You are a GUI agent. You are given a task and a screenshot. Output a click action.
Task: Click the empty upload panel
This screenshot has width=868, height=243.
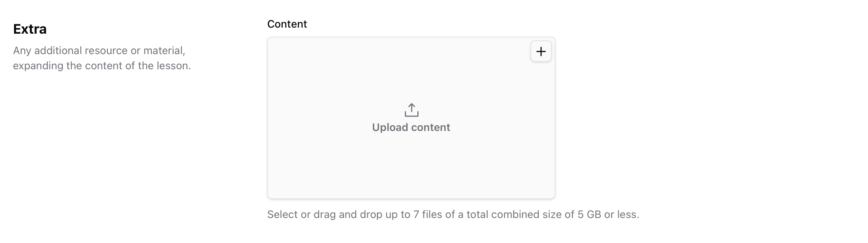pos(412,170)
